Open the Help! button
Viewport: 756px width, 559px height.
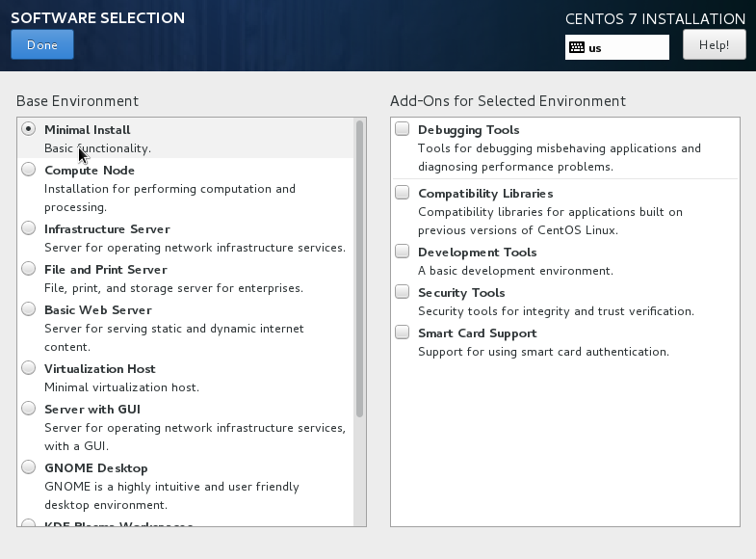tap(714, 45)
